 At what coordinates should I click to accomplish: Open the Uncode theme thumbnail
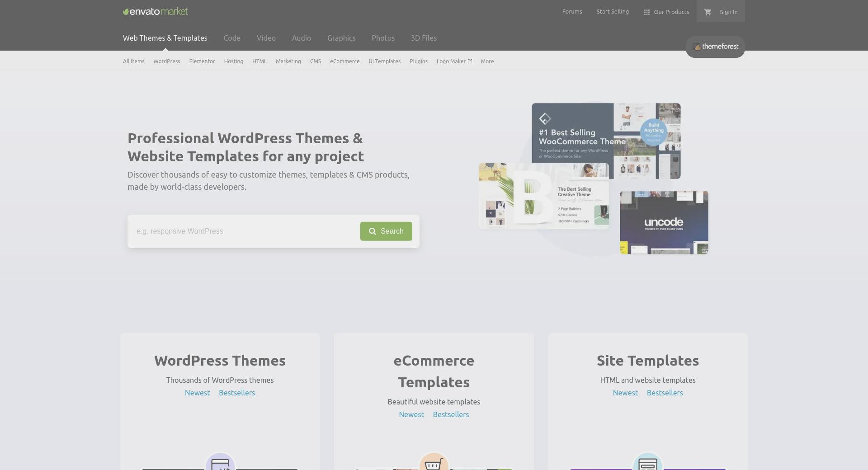pyautogui.click(x=664, y=222)
